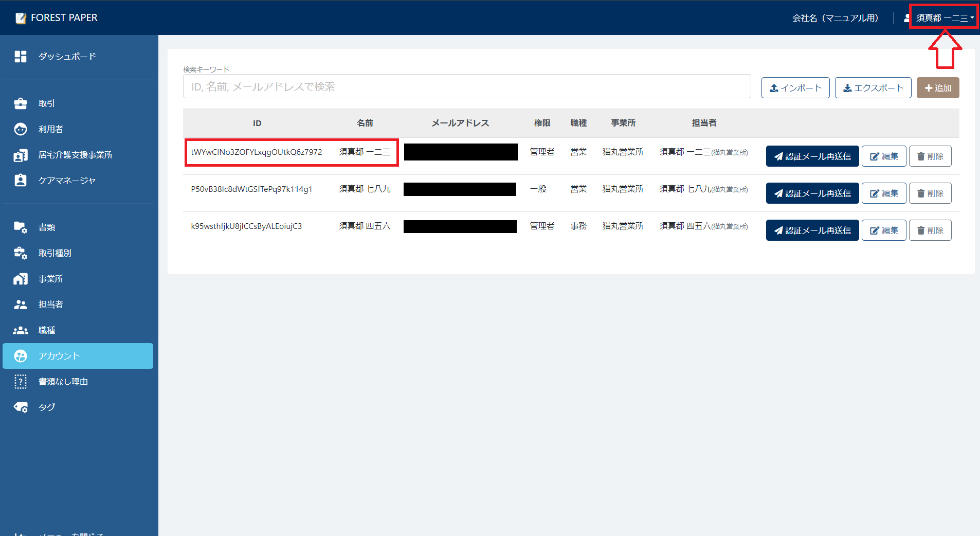Screen dimensions: 980x536
Task: Open 取引 from the sidebar icon
Action: [x=21, y=103]
